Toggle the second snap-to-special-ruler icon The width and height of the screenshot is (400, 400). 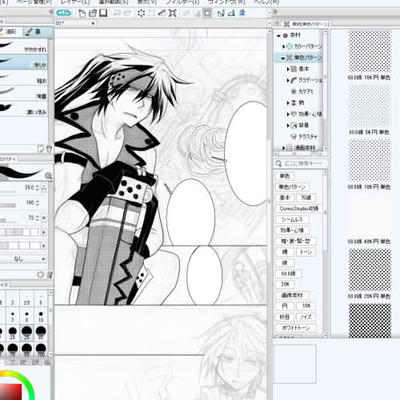point(232,13)
